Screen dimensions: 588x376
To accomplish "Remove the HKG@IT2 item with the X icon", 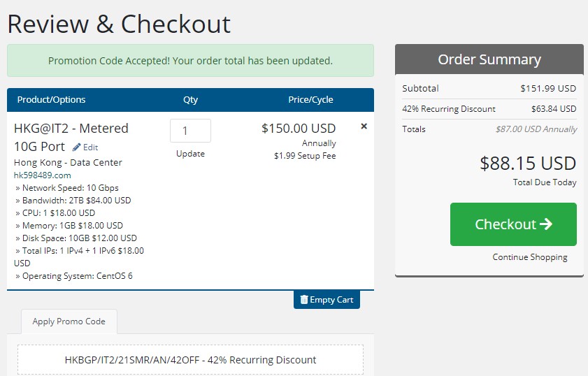I will 364,126.
